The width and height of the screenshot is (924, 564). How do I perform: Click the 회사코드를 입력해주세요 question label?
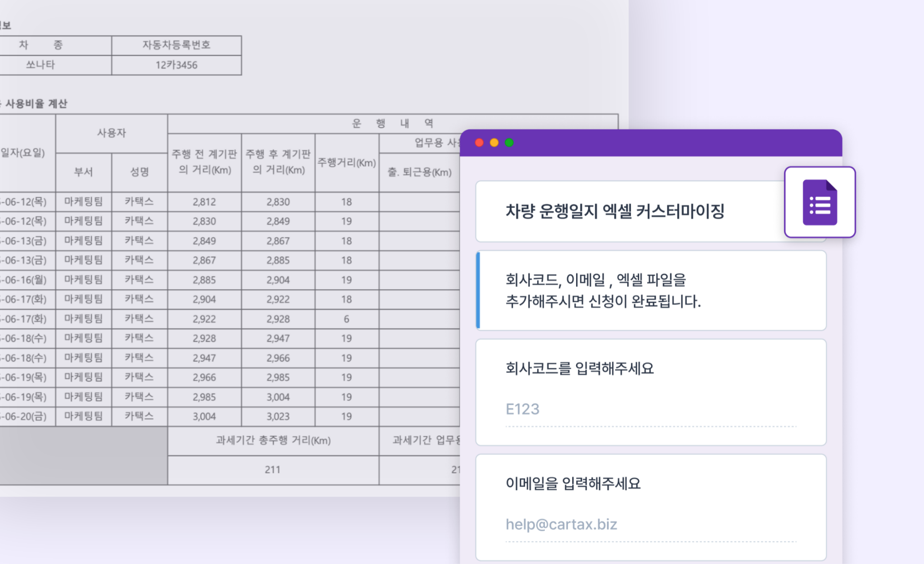tap(578, 369)
